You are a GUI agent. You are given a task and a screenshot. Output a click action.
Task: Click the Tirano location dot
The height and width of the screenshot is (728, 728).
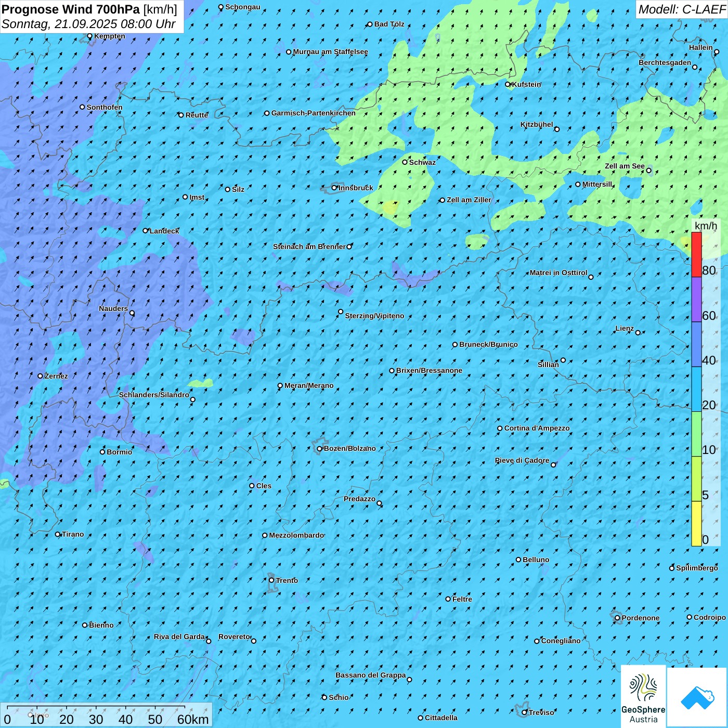click(58, 534)
